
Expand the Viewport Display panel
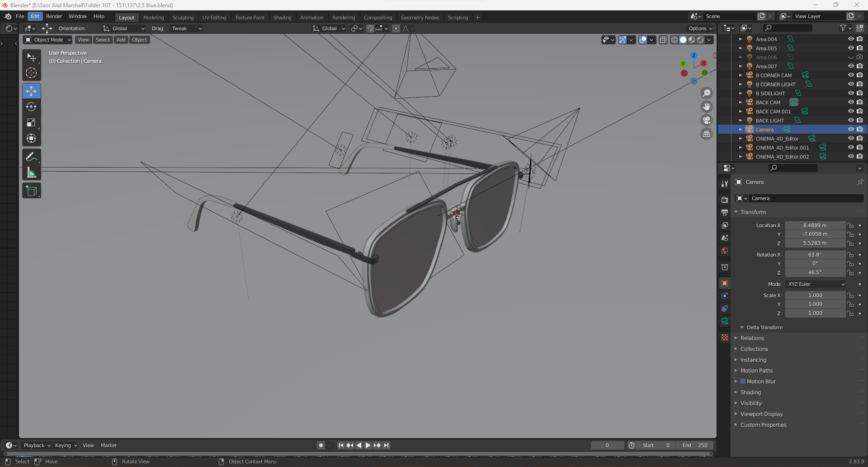coord(761,414)
